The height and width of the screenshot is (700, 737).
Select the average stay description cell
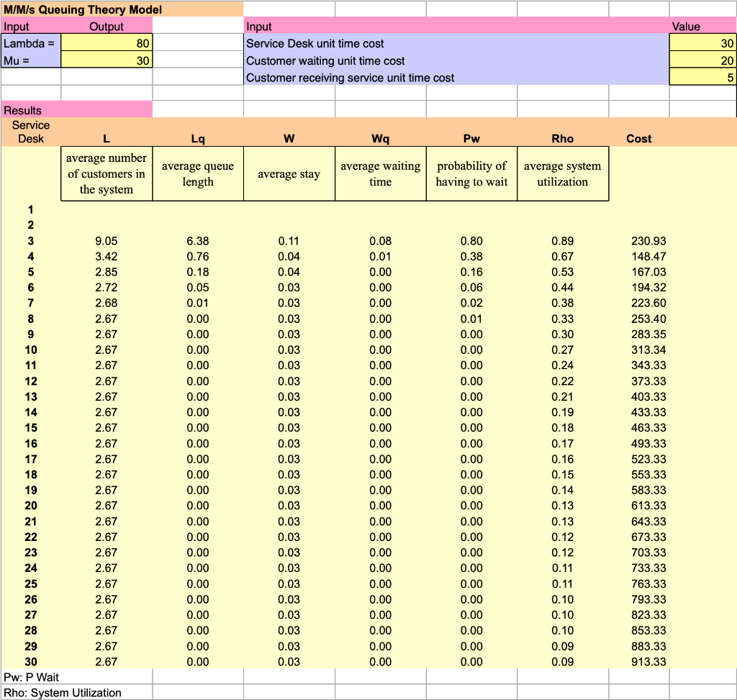click(x=289, y=173)
